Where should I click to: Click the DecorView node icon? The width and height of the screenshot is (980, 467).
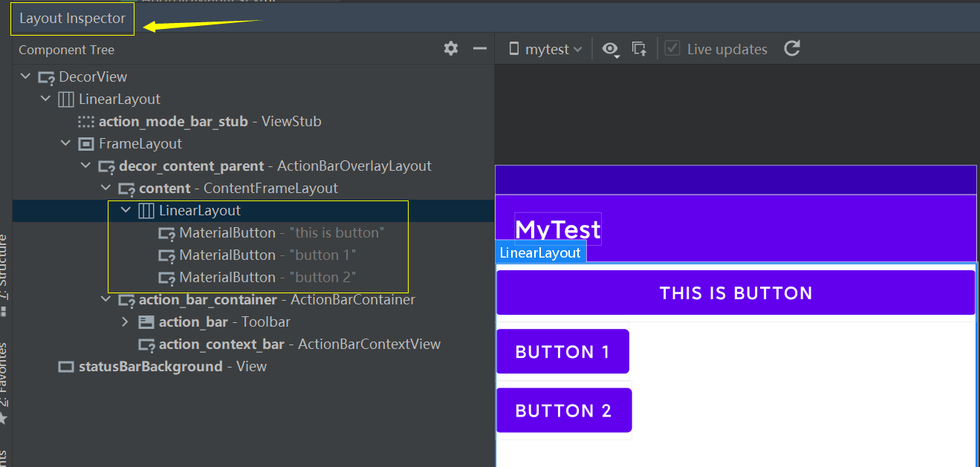point(47,77)
